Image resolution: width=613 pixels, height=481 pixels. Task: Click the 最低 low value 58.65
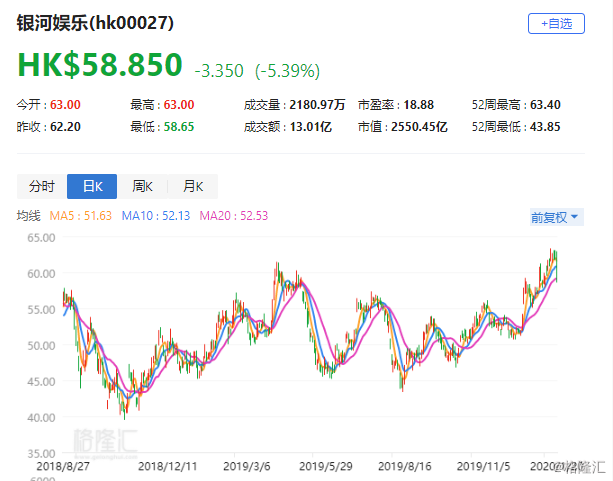coord(179,127)
